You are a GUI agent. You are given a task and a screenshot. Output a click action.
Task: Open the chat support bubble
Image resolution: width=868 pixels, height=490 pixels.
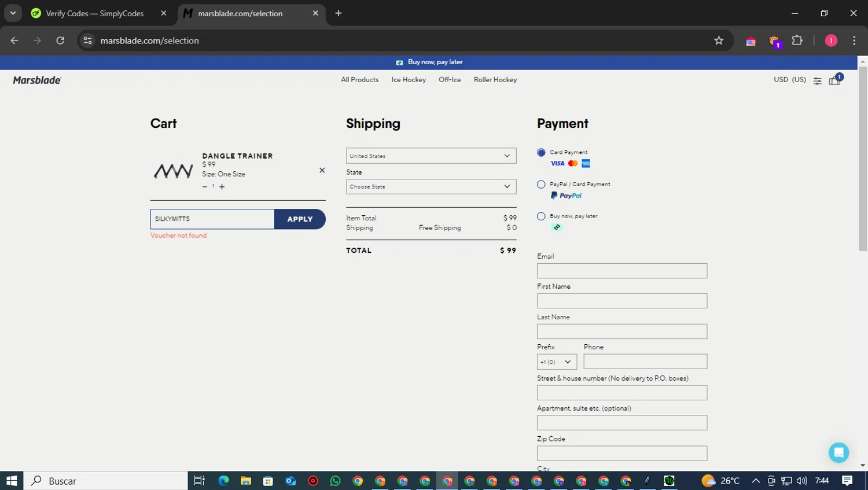click(838, 452)
